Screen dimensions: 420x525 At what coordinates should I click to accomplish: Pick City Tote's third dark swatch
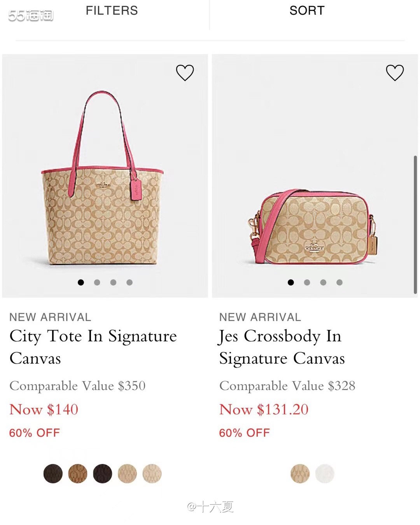point(103,474)
